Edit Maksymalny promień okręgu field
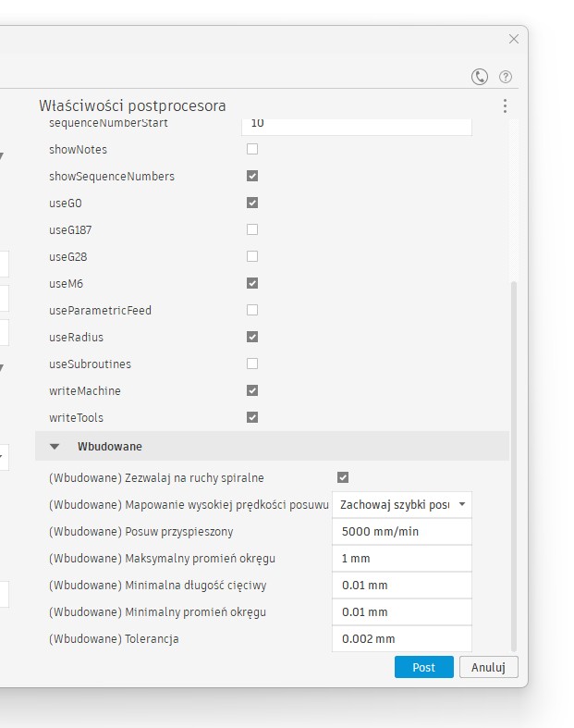 [402, 559]
